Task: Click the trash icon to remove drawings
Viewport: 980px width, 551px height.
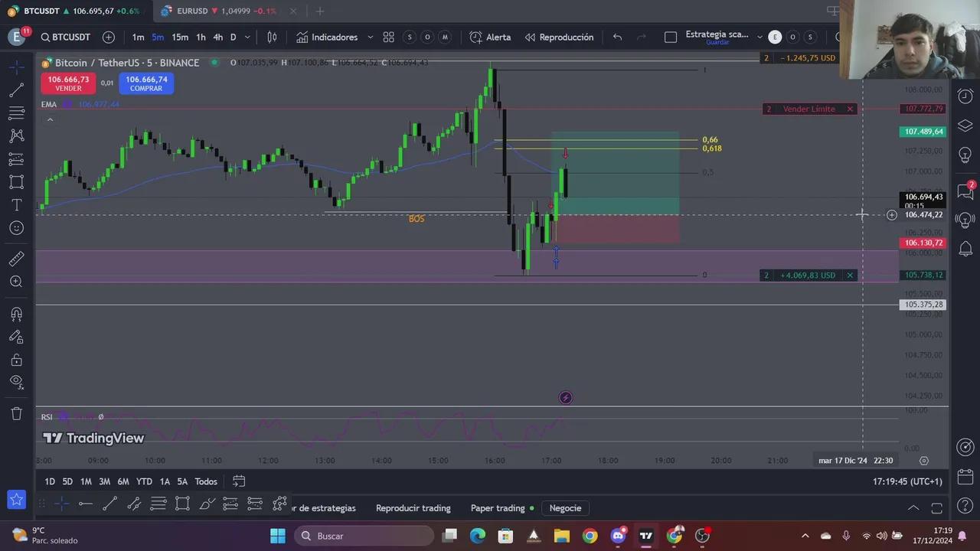Action: coord(16,414)
